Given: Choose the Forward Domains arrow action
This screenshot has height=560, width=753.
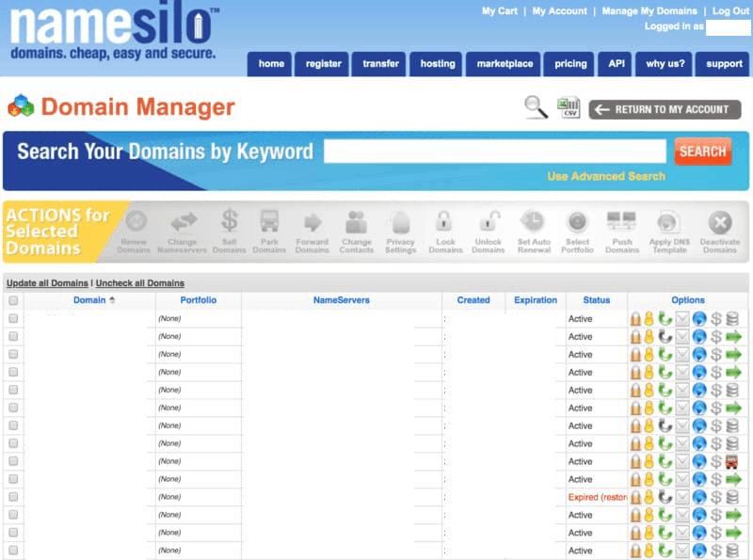Looking at the screenshot, I should point(312,232).
